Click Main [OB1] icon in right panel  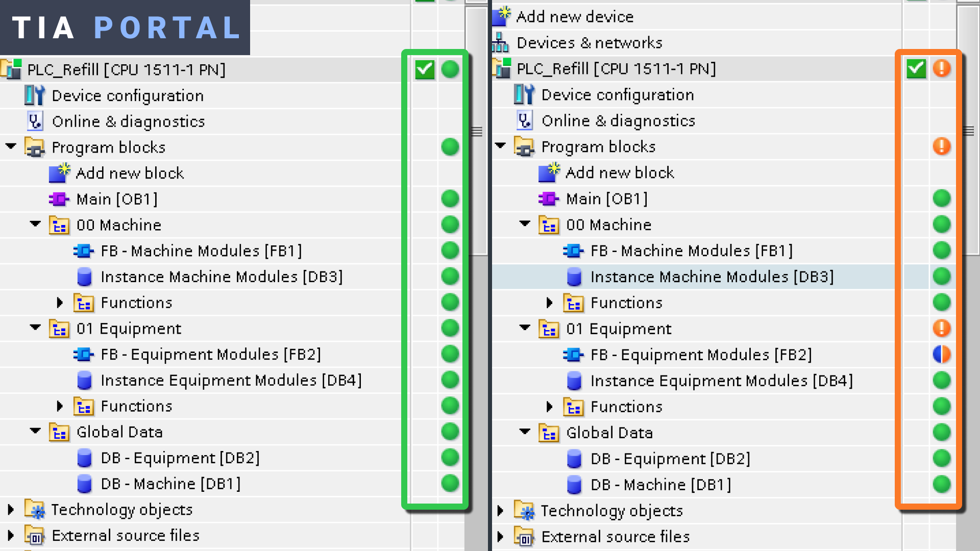(549, 198)
